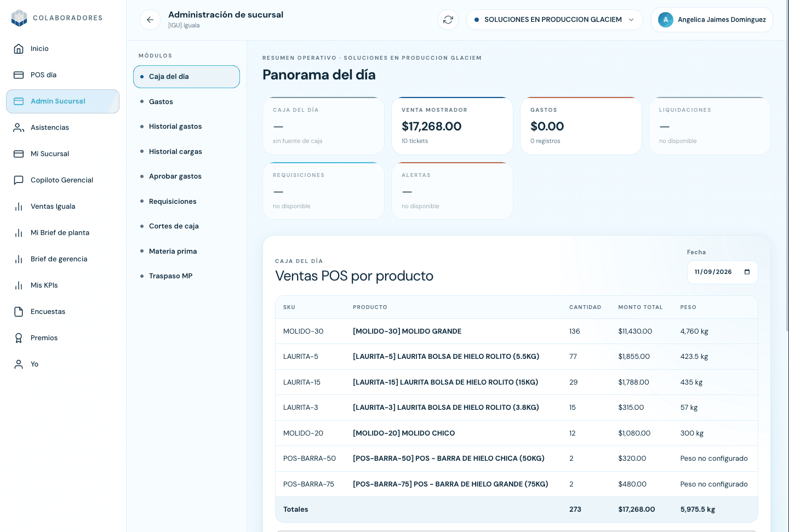Go back with the arrow button
Image resolution: width=789 pixels, height=532 pixels.
tap(150, 20)
